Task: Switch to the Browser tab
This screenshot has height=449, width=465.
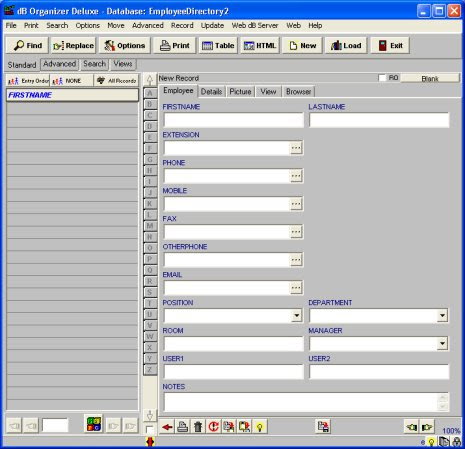Action: click(298, 92)
